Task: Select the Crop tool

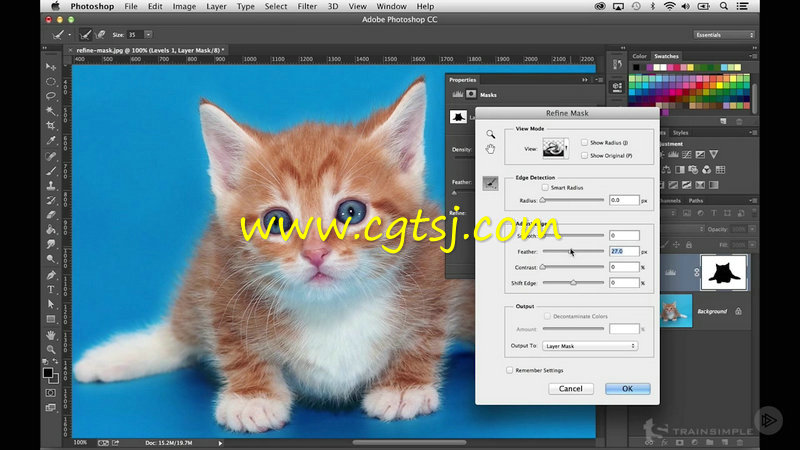Action: point(51,126)
